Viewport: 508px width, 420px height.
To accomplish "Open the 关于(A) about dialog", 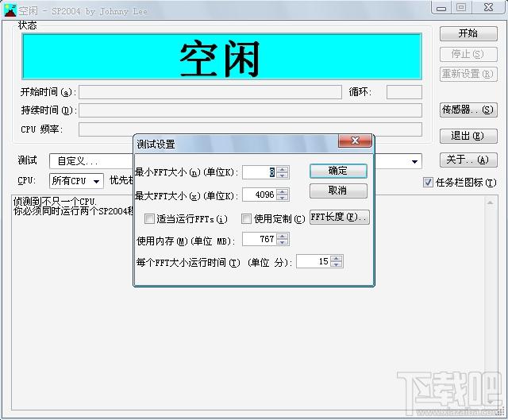I will (468, 160).
